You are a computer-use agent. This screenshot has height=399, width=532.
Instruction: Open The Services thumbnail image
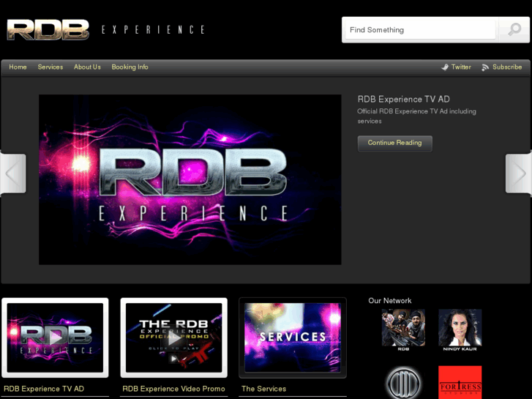point(293,338)
